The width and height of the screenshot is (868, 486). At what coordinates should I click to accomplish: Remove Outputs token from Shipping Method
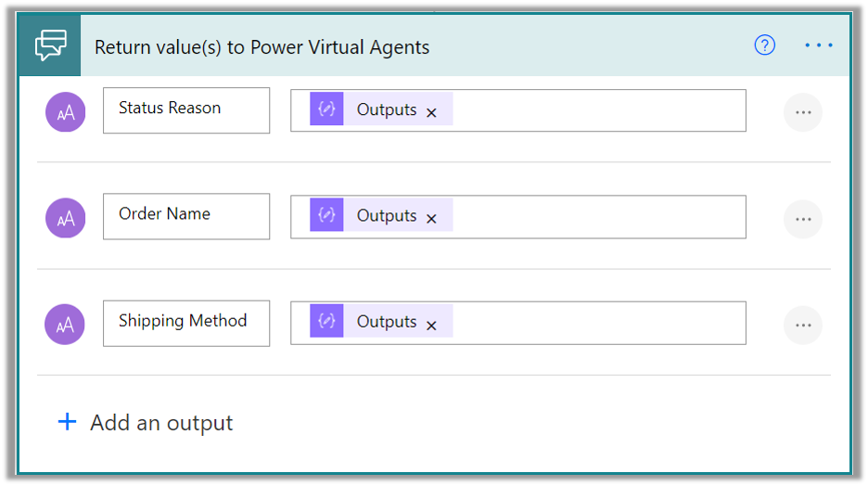[431, 325]
